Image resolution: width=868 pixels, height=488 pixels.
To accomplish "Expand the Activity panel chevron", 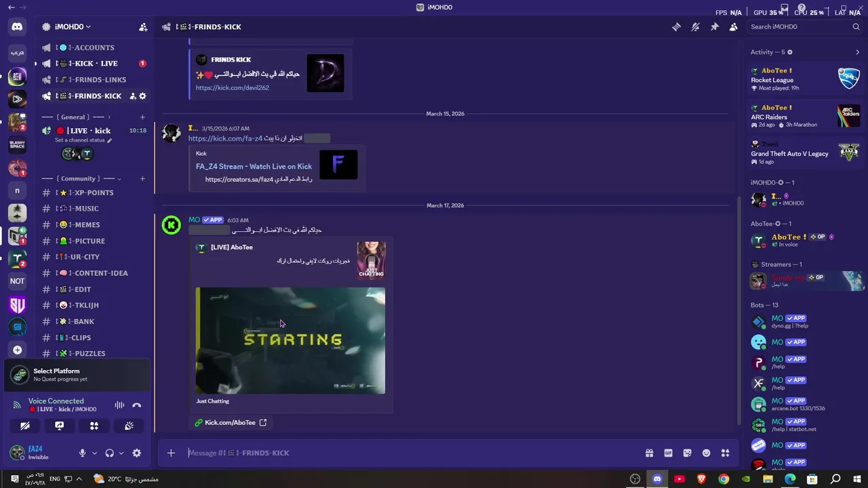I will [857, 52].
